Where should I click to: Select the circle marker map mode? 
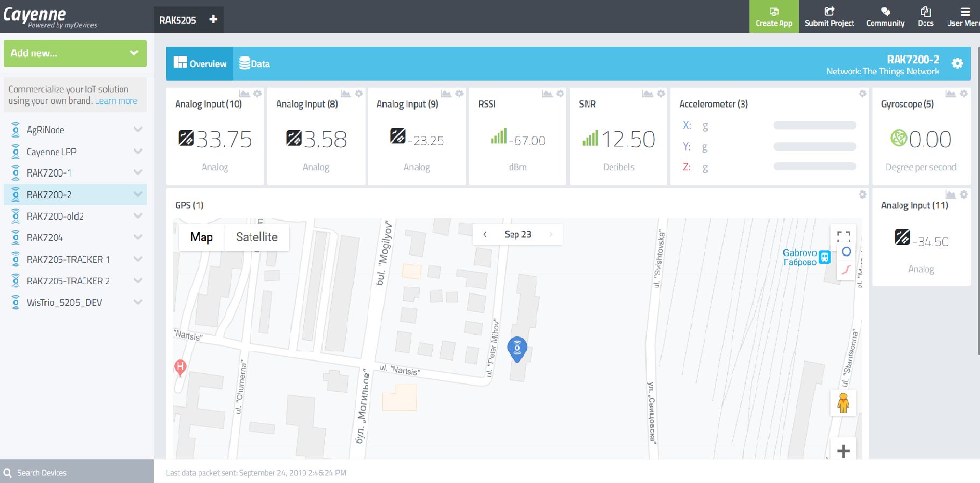(846, 251)
